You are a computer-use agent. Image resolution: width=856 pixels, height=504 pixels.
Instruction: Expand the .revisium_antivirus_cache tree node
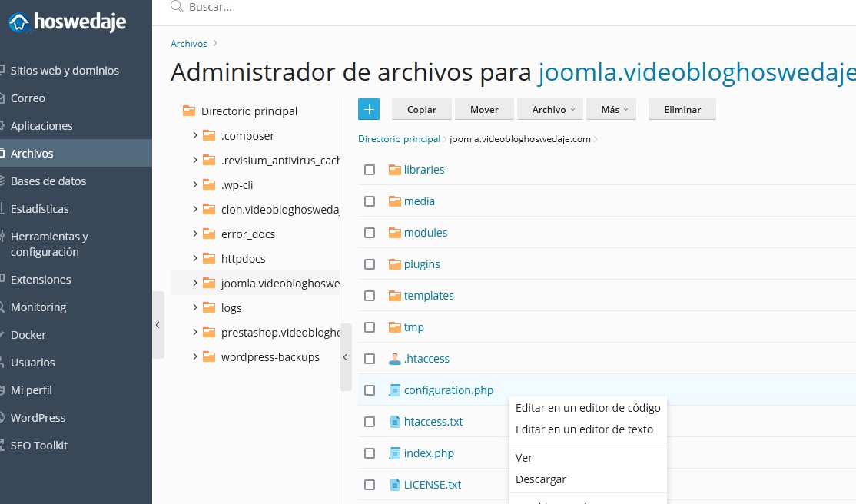pos(195,160)
